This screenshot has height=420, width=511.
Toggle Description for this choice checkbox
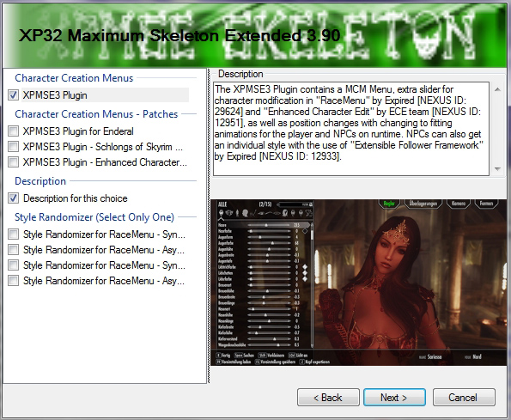coord(13,198)
